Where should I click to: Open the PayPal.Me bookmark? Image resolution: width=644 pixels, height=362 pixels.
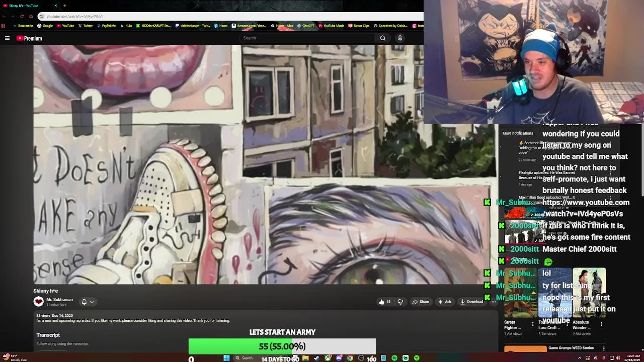click(x=106, y=26)
